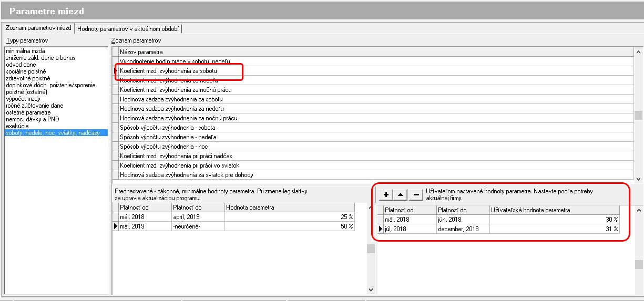Select Hodinová sadzba zvýhodnenia za sviatok pre dohody
Image resolution: width=644 pixels, height=301 pixels.
pos(376,175)
